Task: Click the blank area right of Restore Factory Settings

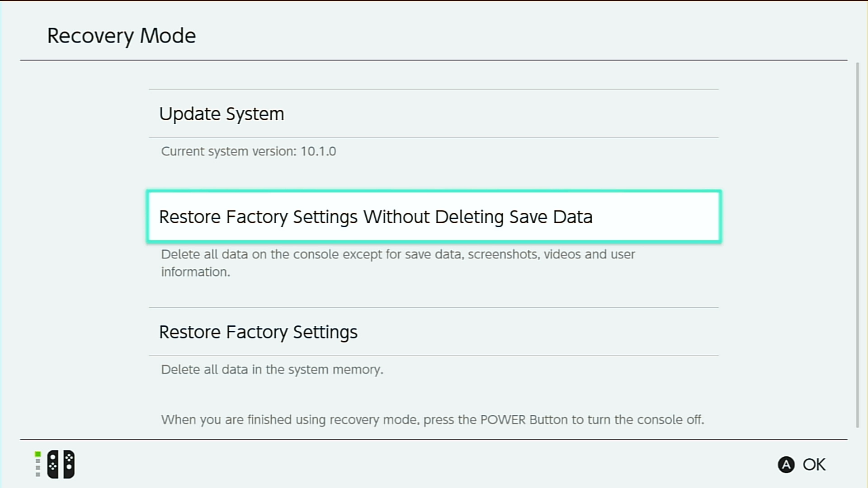Action: coord(538,332)
